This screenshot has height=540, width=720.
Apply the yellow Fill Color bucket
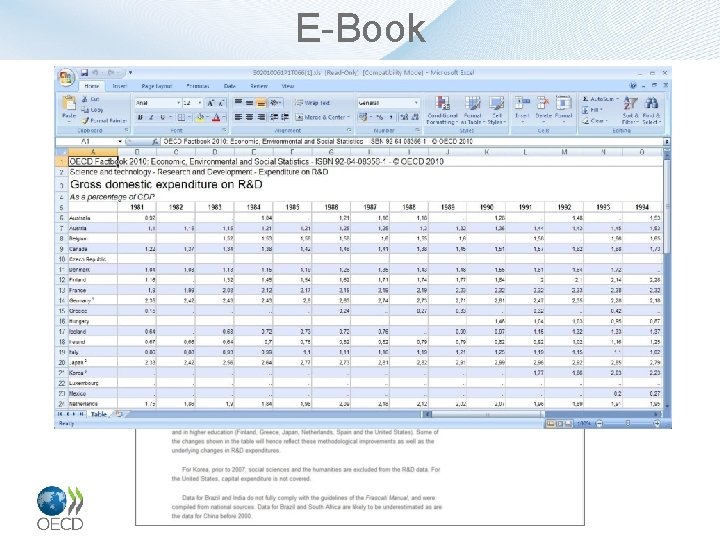200,118
